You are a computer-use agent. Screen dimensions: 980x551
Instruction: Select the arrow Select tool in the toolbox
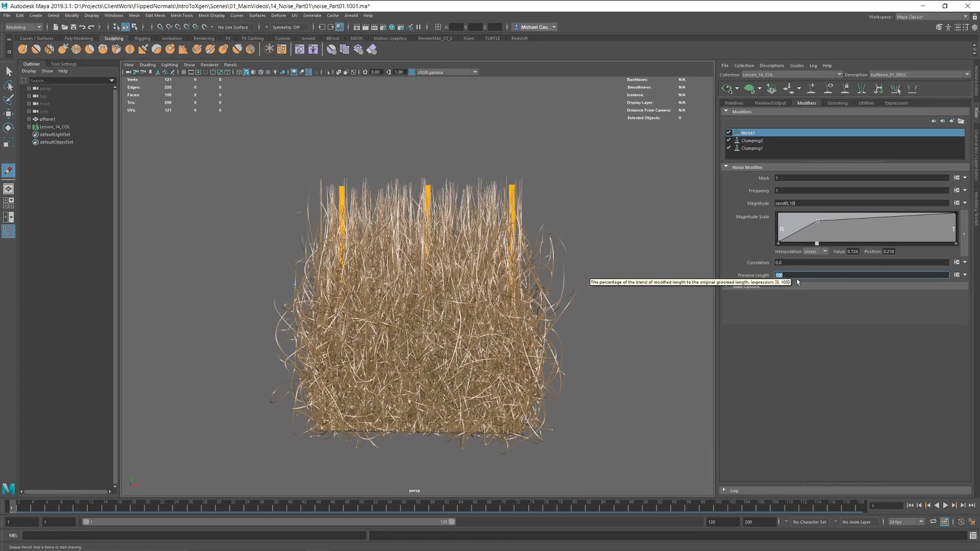point(9,71)
